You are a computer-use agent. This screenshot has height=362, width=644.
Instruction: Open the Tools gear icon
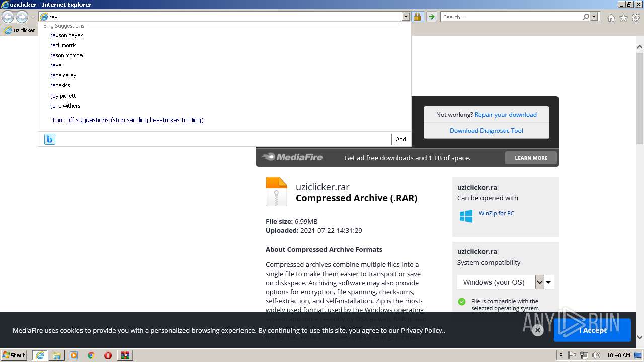[x=636, y=18]
